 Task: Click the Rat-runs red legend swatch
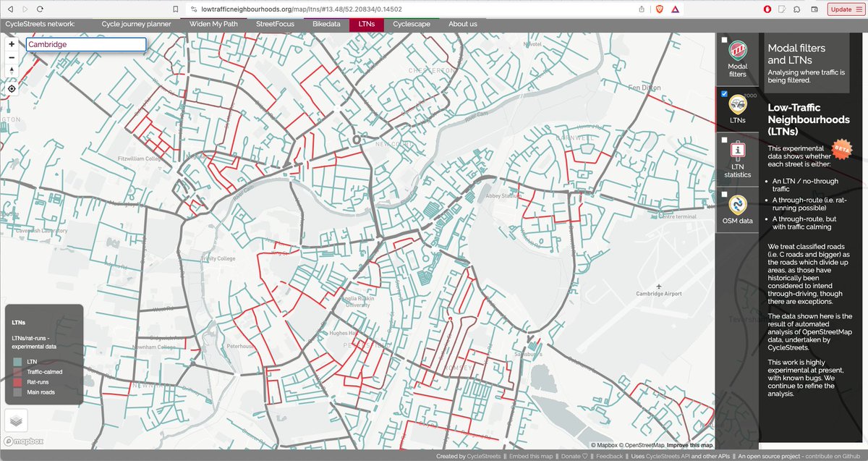pos(17,381)
